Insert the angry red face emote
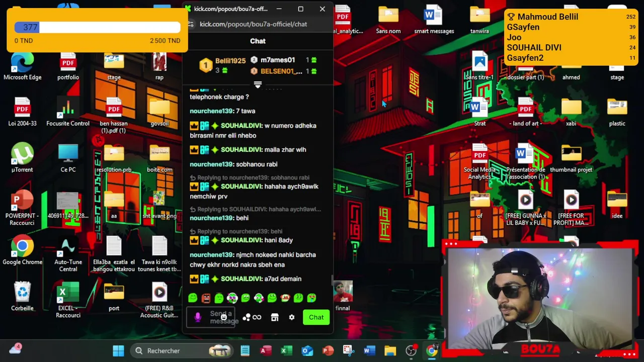This screenshot has height=362, width=644. pyautogui.click(x=206, y=298)
